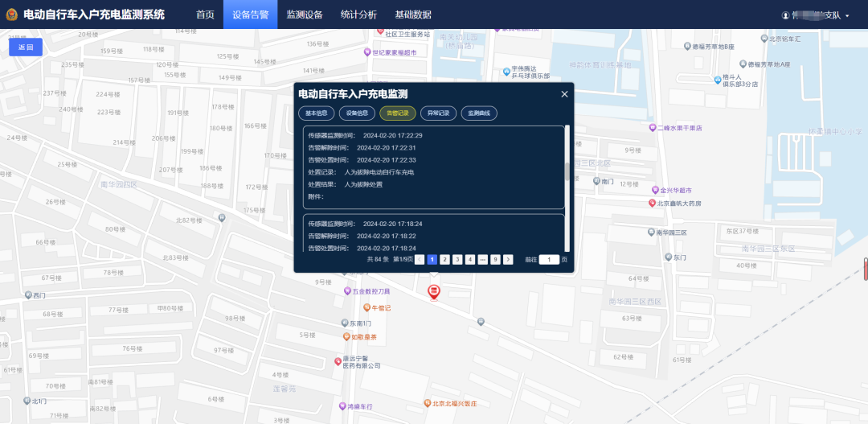The width and height of the screenshot is (868, 424).
Task: Open the user account dropdown arrow
Action: [847, 15]
